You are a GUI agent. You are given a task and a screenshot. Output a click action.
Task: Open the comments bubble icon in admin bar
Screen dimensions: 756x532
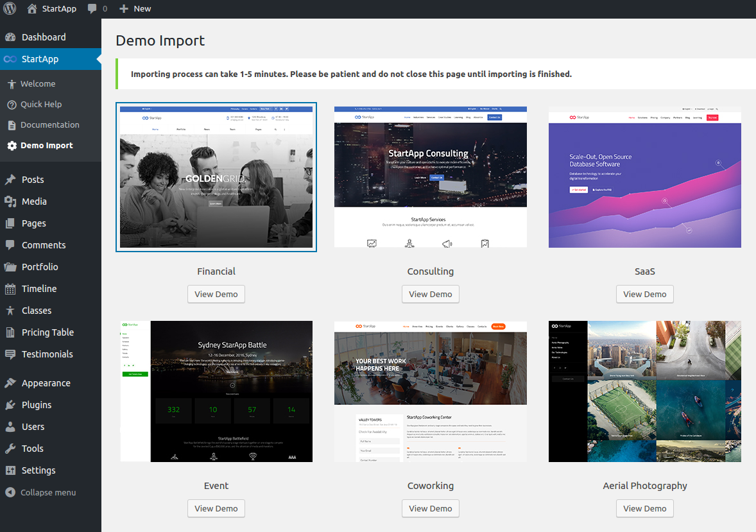click(92, 9)
